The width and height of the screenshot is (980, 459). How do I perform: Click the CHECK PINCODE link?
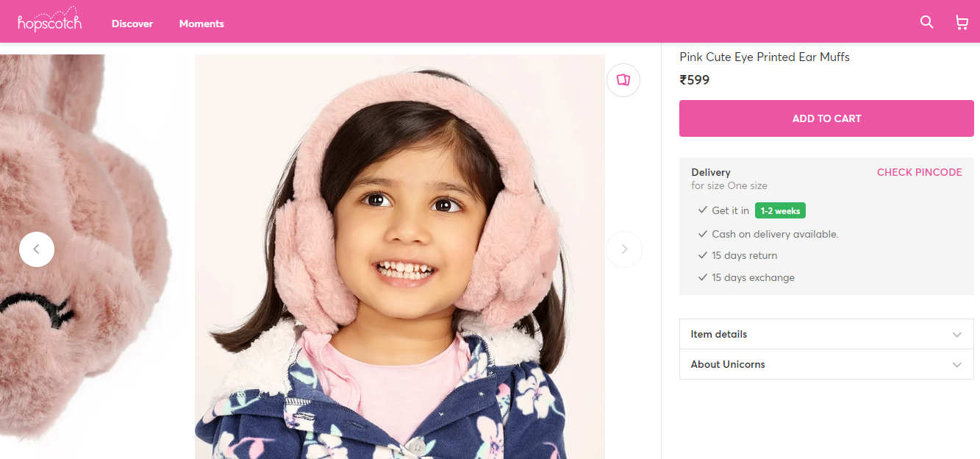(919, 172)
